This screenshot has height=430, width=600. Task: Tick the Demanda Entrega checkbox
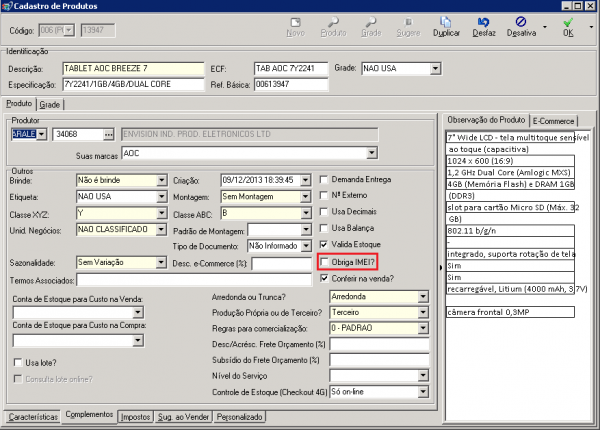tap(323, 180)
